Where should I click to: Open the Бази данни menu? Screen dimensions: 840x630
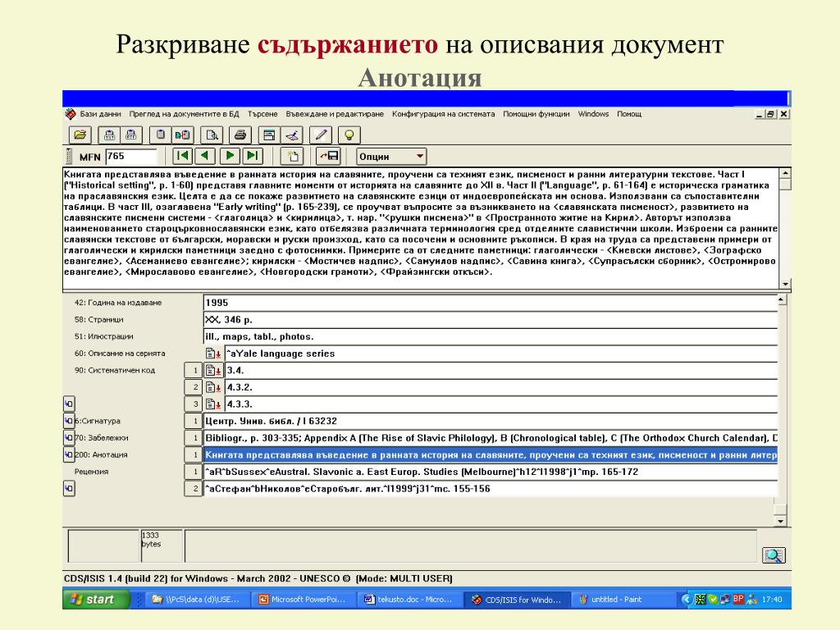[x=100, y=114]
